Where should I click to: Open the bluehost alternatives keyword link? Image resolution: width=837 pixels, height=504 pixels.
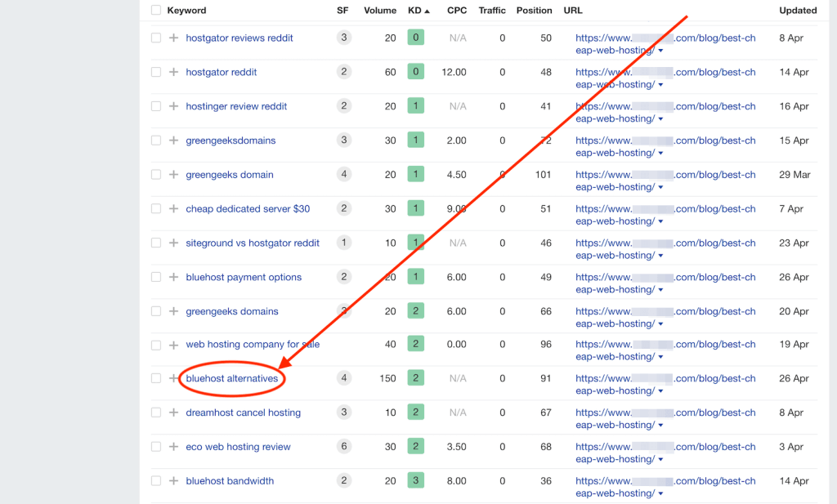point(231,378)
